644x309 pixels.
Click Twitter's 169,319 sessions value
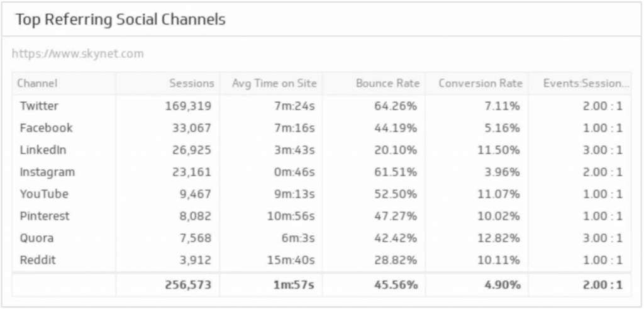[x=188, y=106]
